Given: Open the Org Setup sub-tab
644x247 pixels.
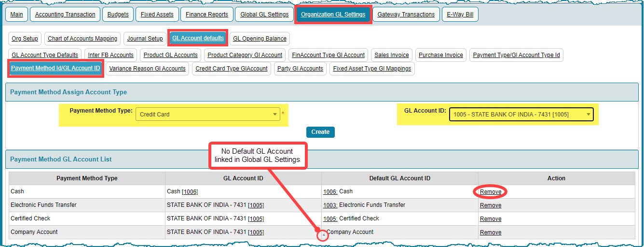Looking at the screenshot, I should (25, 39).
